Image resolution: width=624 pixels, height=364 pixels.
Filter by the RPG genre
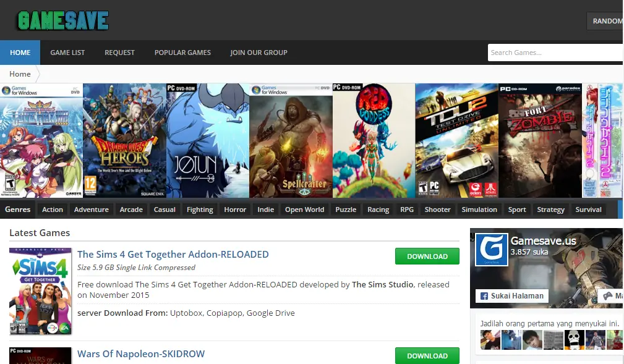click(x=407, y=210)
